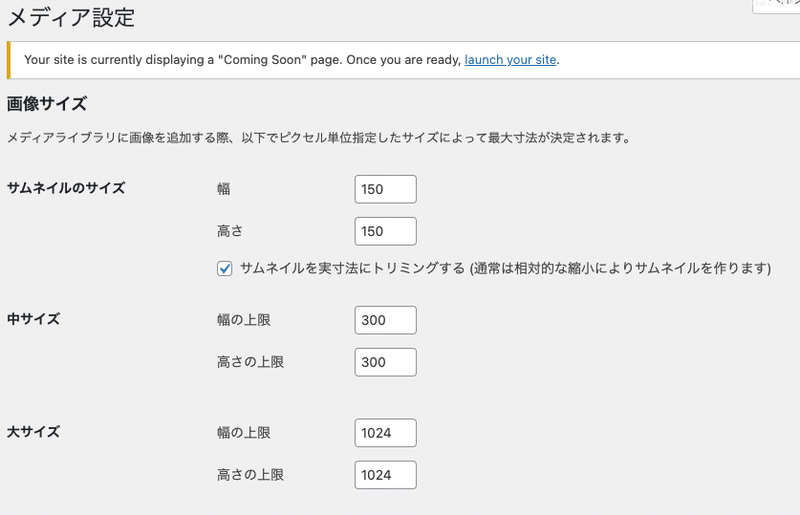Viewport: 800px width, 515px height.
Task: Click the 大サイズ row label
Action: (33, 433)
